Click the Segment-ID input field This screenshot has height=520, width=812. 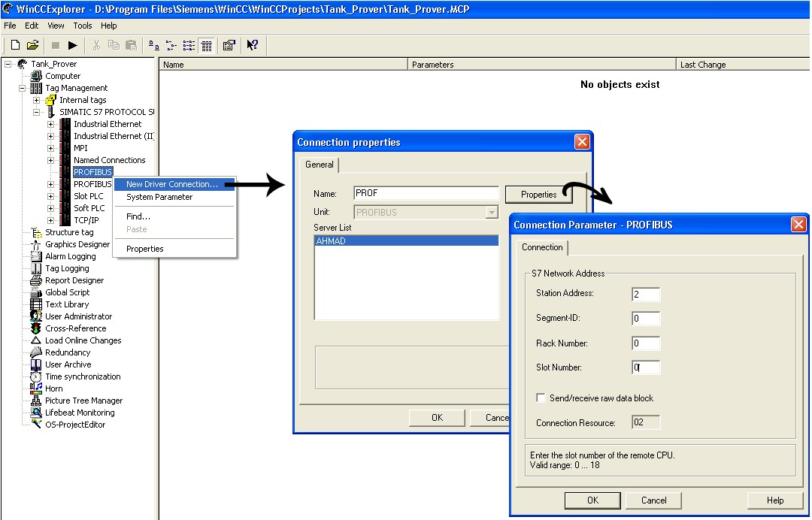pos(646,318)
